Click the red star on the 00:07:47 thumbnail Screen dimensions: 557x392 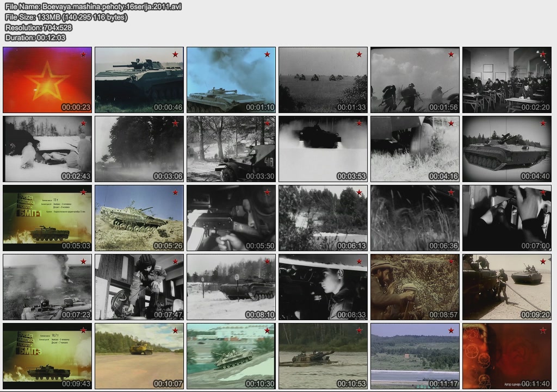(x=175, y=262)
